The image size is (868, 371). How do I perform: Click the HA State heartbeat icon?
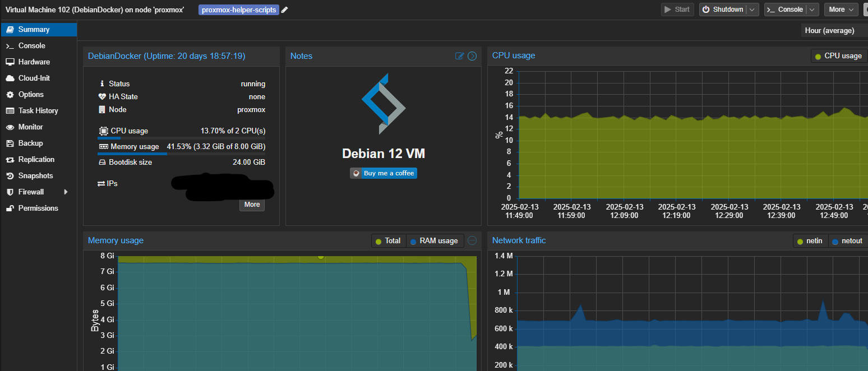point(102,96)
